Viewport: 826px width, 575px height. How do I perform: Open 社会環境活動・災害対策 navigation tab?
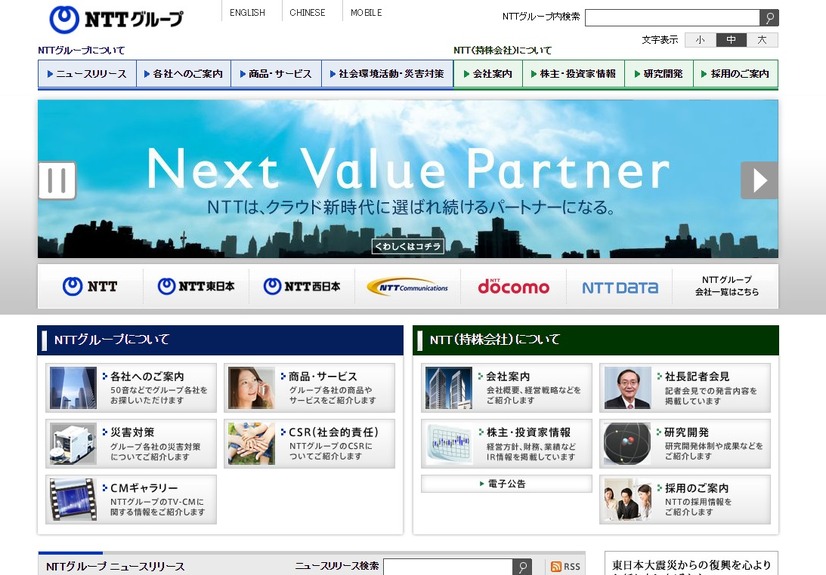[387, 74]
